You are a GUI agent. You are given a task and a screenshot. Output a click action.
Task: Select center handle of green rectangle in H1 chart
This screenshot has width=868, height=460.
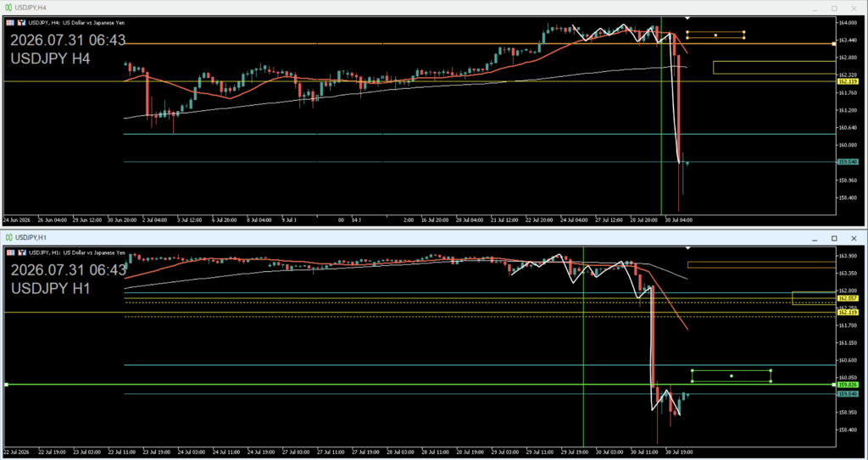coord(732,376)
